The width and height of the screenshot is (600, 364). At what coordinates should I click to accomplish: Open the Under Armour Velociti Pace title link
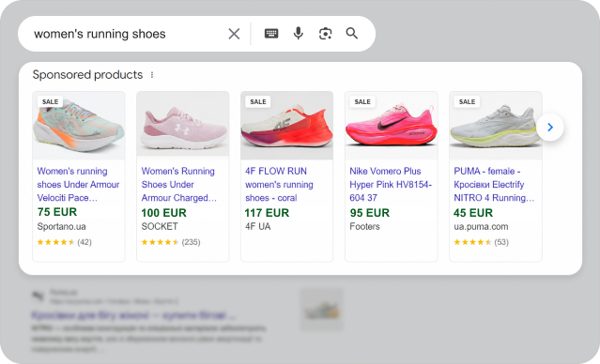click(78, 184)
